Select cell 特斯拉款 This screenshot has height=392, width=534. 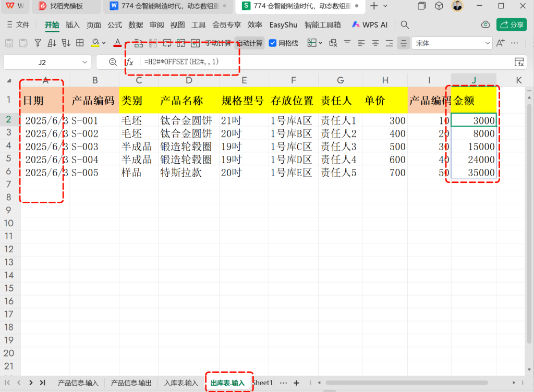pos(189,173)
